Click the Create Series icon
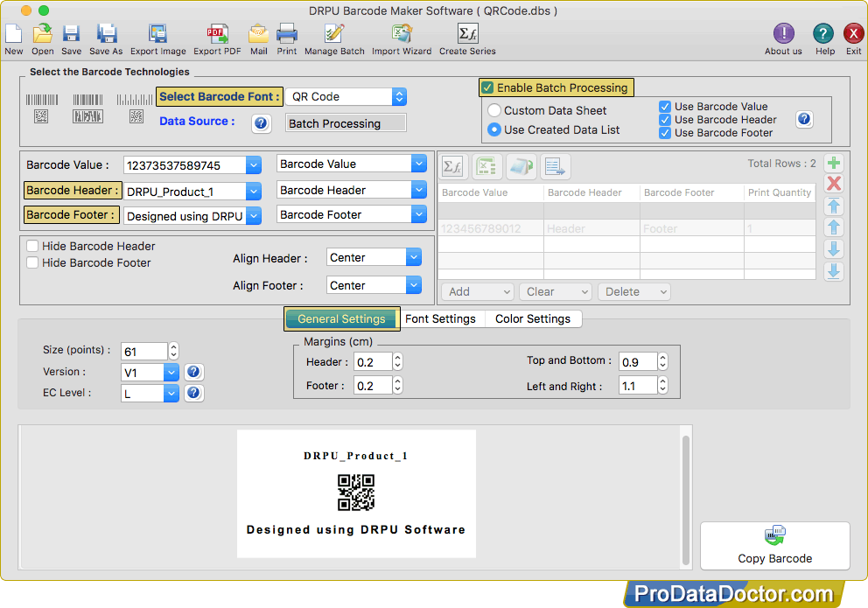The width and height of the screenshot is (868, 608). 467,34
